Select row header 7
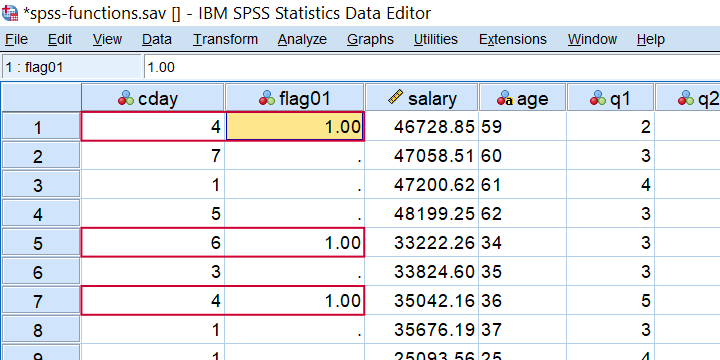 [x=41, y=300]
